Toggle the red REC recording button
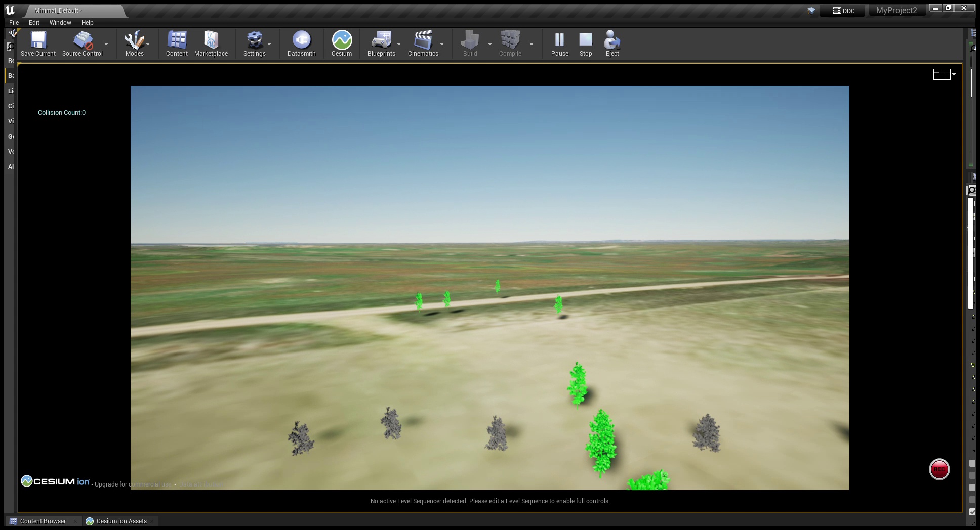Screen dimensions: 980x530 (939, 469)
